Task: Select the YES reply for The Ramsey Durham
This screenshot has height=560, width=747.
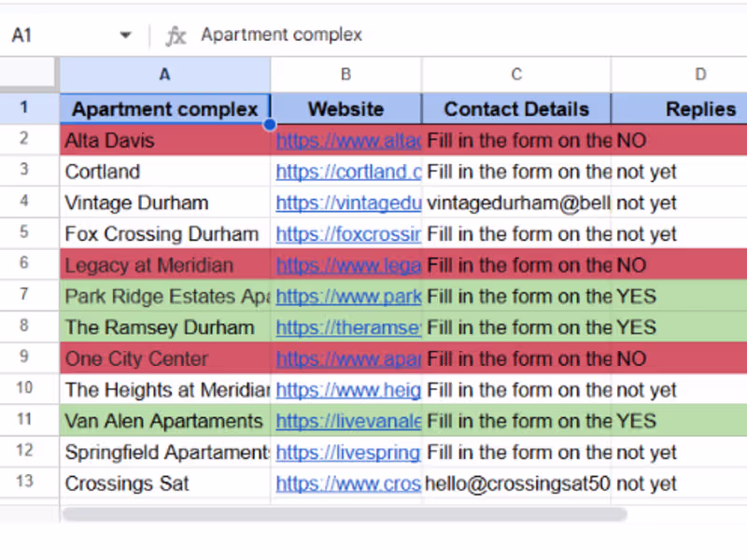Action: click(x=680, y=328)
